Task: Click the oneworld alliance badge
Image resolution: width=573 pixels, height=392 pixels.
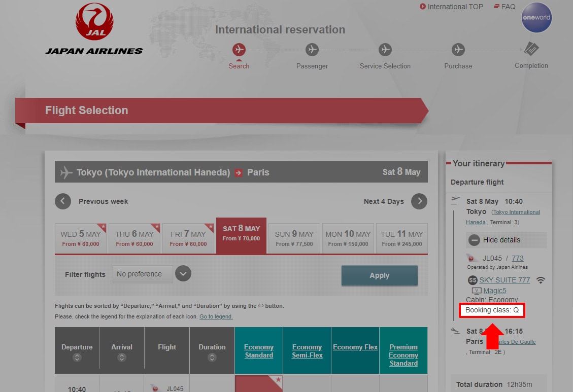Action: click(536, 17)
